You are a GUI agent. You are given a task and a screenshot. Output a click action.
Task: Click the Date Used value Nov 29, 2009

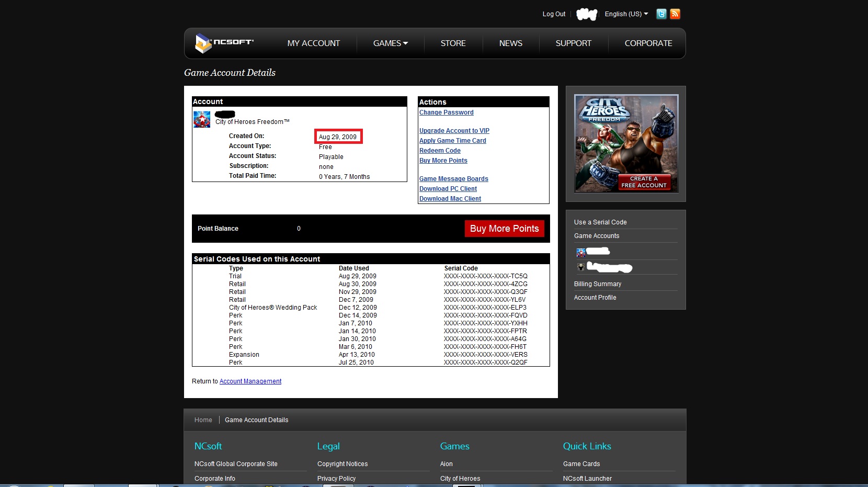358,292
